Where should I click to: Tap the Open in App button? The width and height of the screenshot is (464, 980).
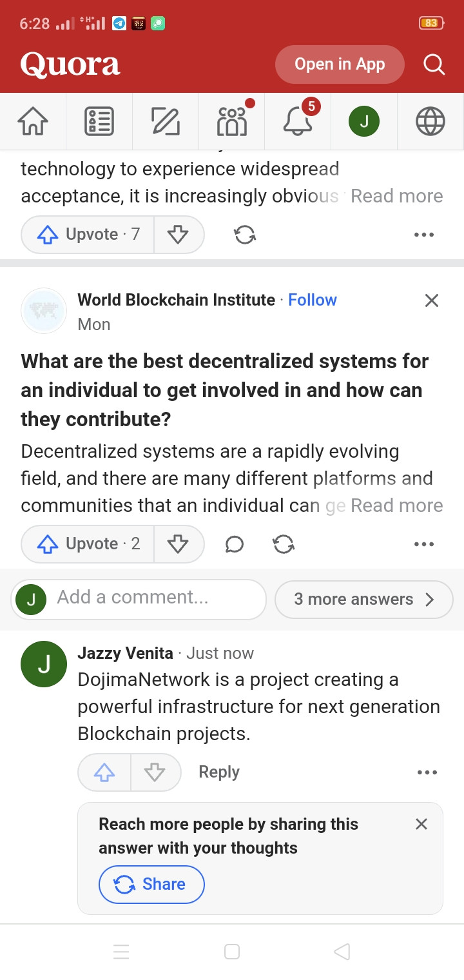click(x=340, y=64)
